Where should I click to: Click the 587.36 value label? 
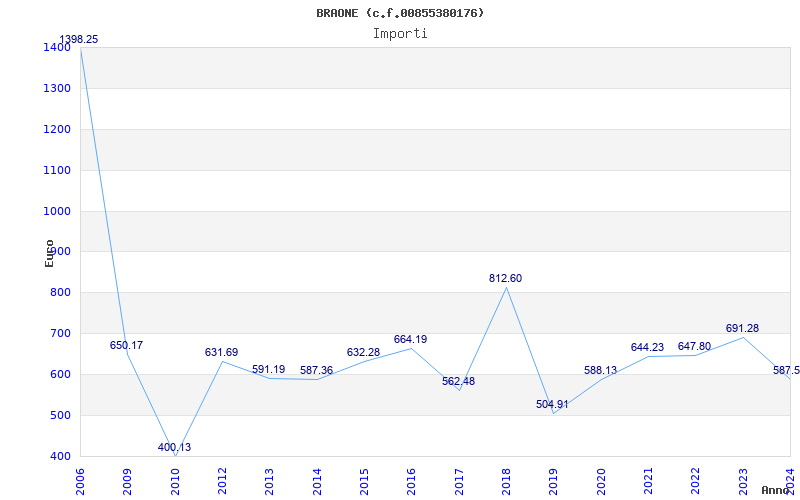(316, 371)
